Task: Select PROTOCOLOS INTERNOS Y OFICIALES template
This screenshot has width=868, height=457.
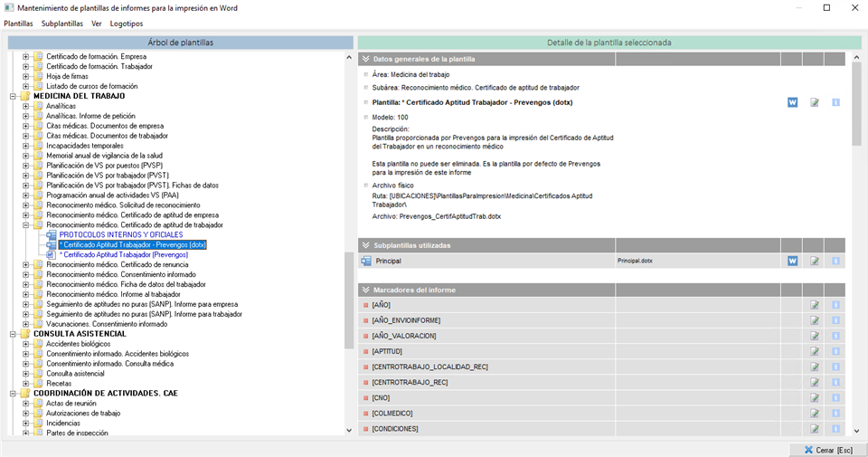Action: click(121, 235)
